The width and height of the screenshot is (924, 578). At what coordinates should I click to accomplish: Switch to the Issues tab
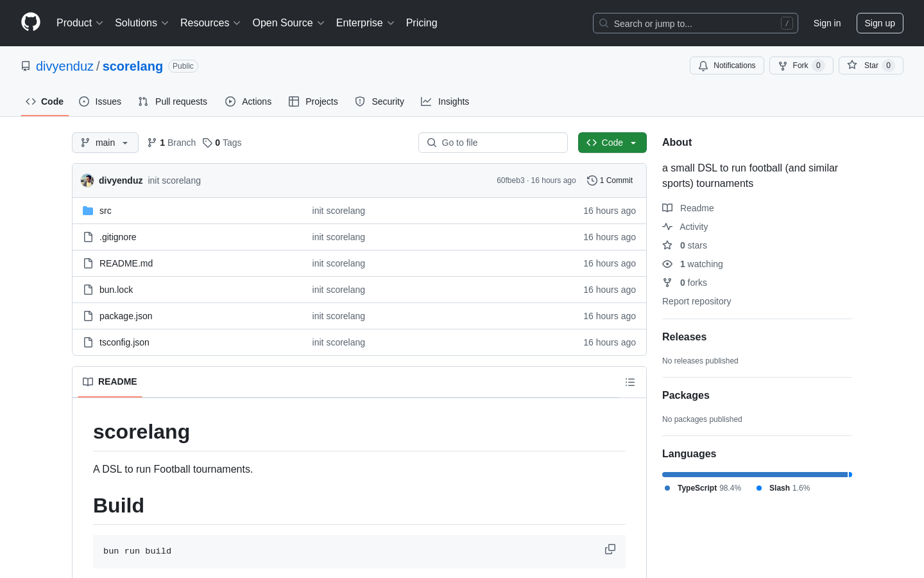click(100, 101)
